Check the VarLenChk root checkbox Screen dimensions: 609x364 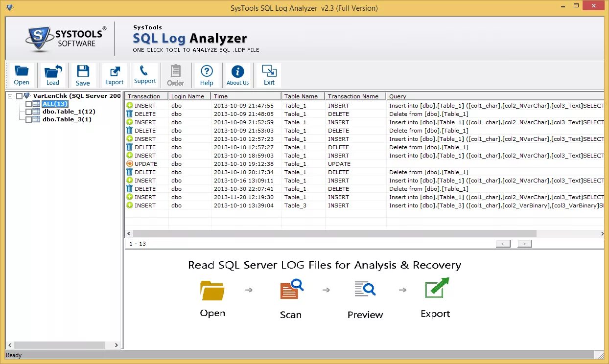(19, 96)
